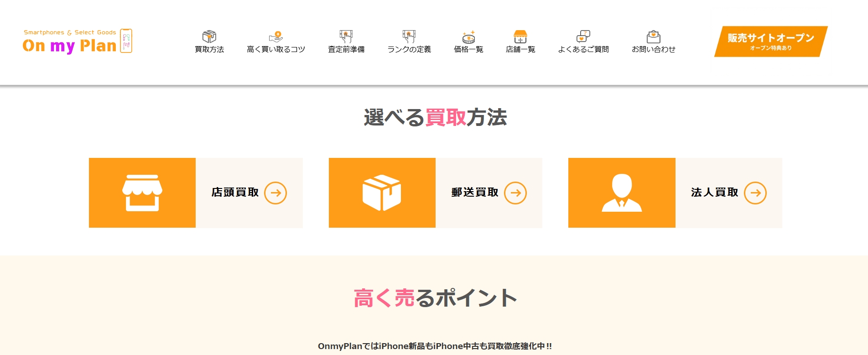Go to the 査定前準備 menu item
The height and width of the screenshot is (355, 868).
tap(346, 49)
